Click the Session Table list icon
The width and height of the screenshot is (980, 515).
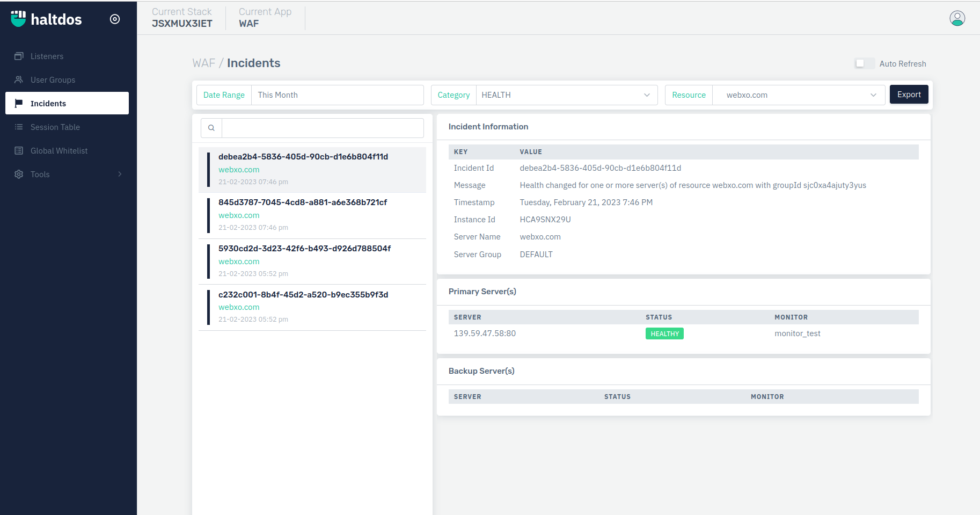click(x=19, y=127)
